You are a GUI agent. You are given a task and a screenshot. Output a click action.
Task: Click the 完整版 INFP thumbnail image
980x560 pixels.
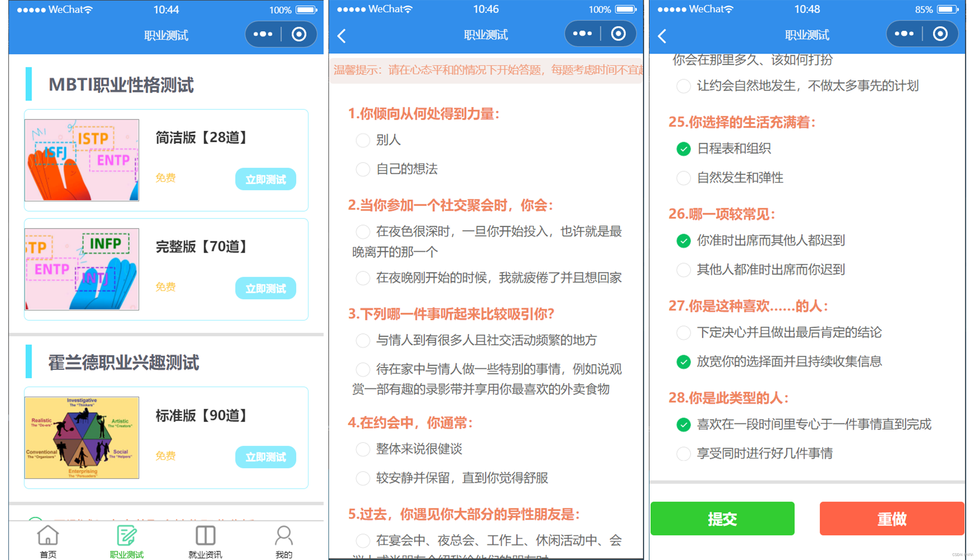[82, 269]
